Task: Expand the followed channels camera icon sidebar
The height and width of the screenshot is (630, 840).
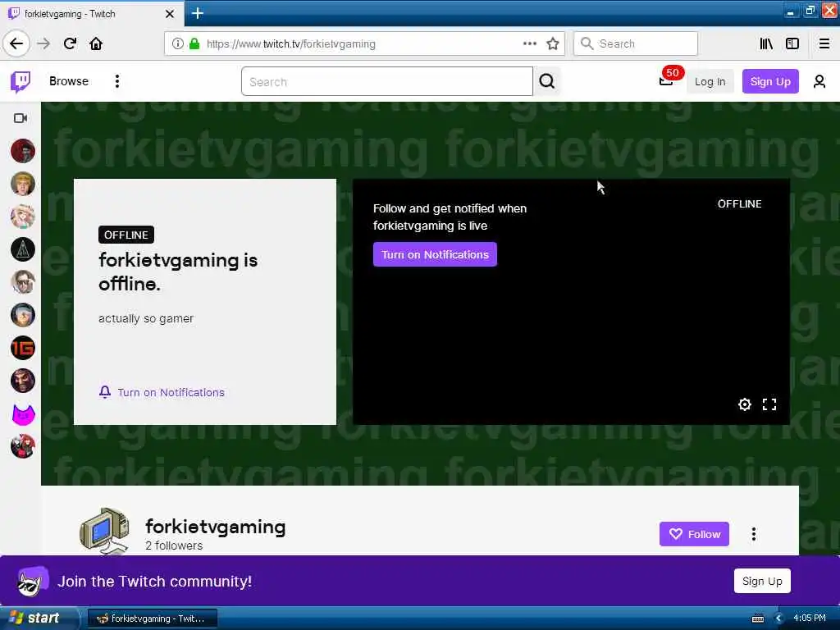Action: [x=21, y=118]
